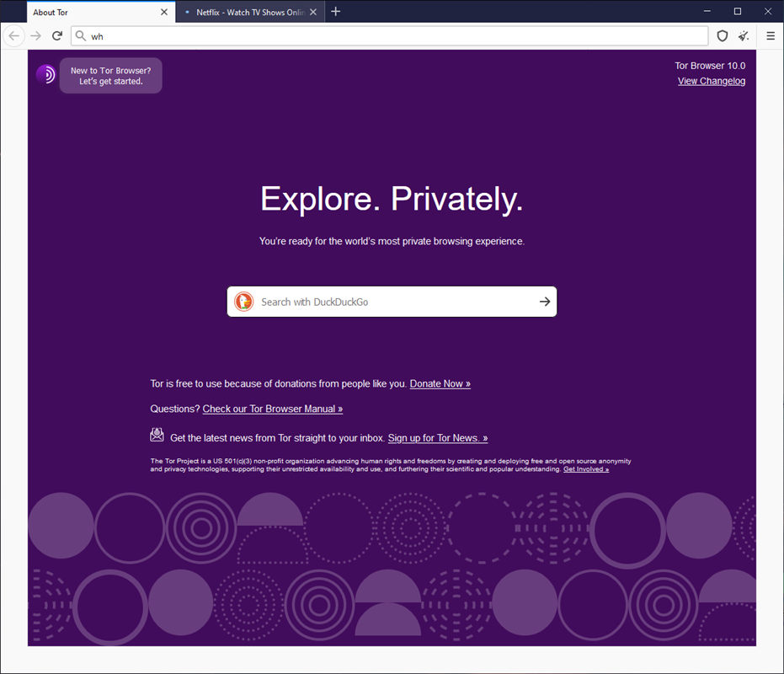Click Sign up for Tor News link
The width and height of the screenshot is (784, 674).
(438, 438)
